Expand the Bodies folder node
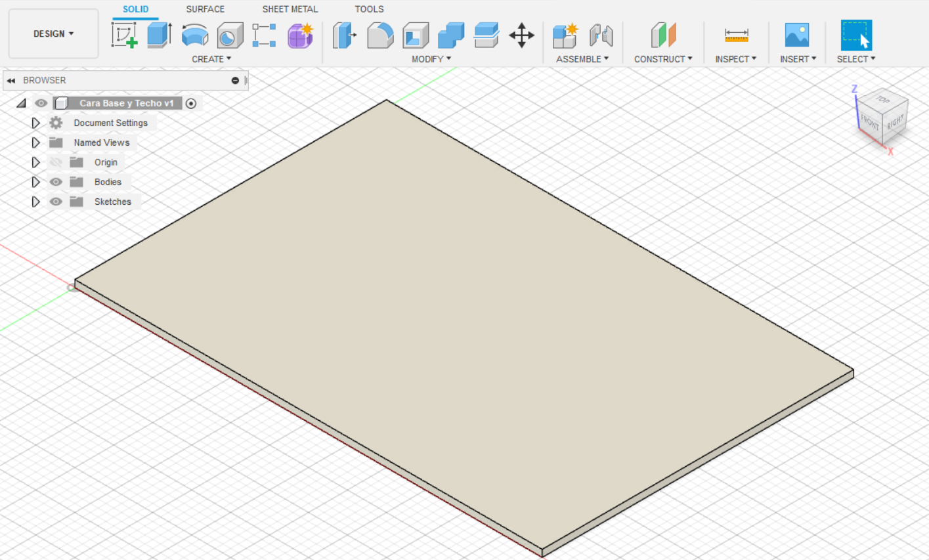The image size is (929, 560). pyautogui.click(x=35, y=182)
